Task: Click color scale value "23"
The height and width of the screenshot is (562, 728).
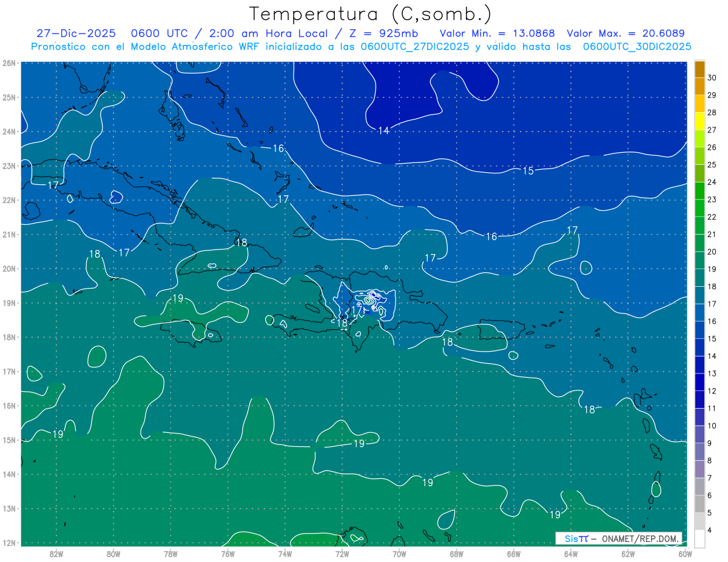Action: click(712, 199)
